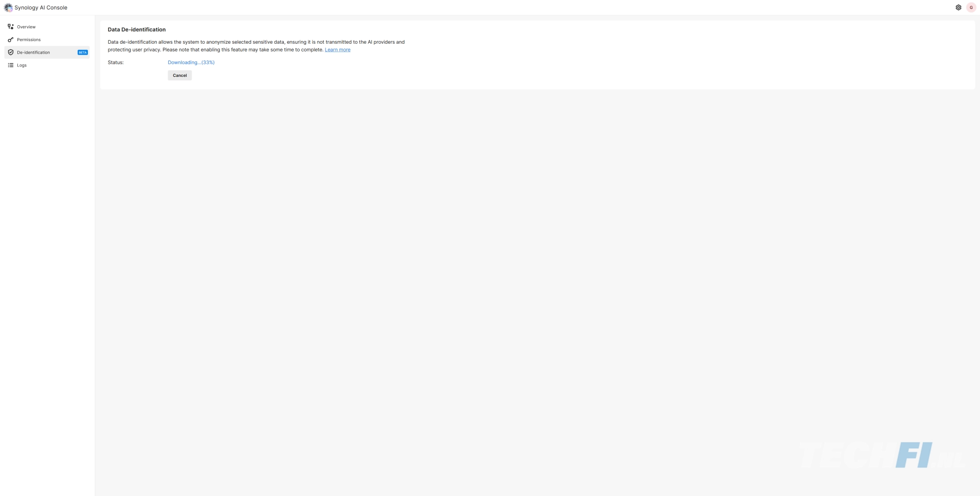
Task: Click the key icon next to Permissions
Action: click(x=11, y=40)
